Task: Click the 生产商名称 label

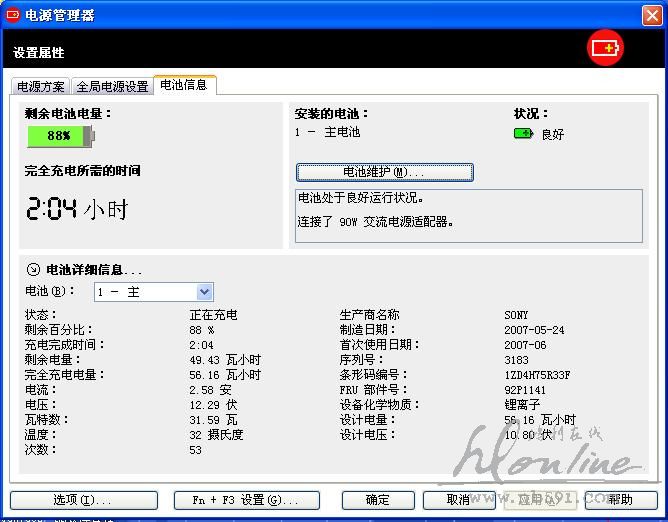Action: [369, 315]
